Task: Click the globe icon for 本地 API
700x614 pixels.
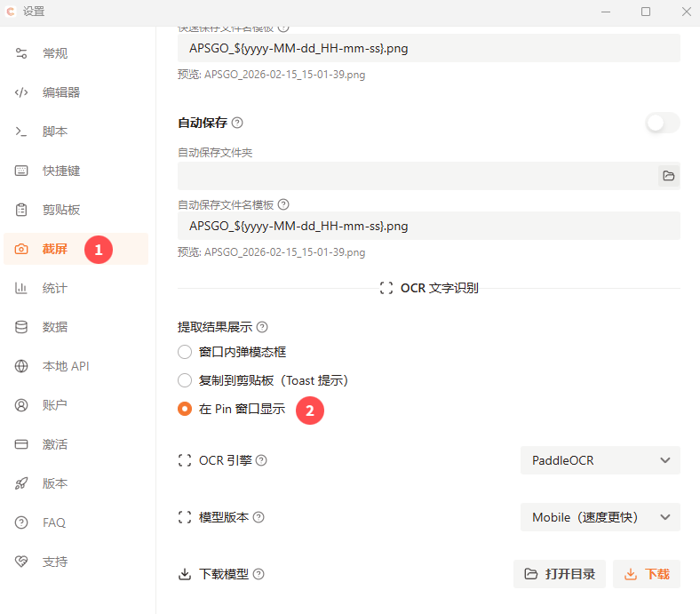Action: click(x=21, y=366)
